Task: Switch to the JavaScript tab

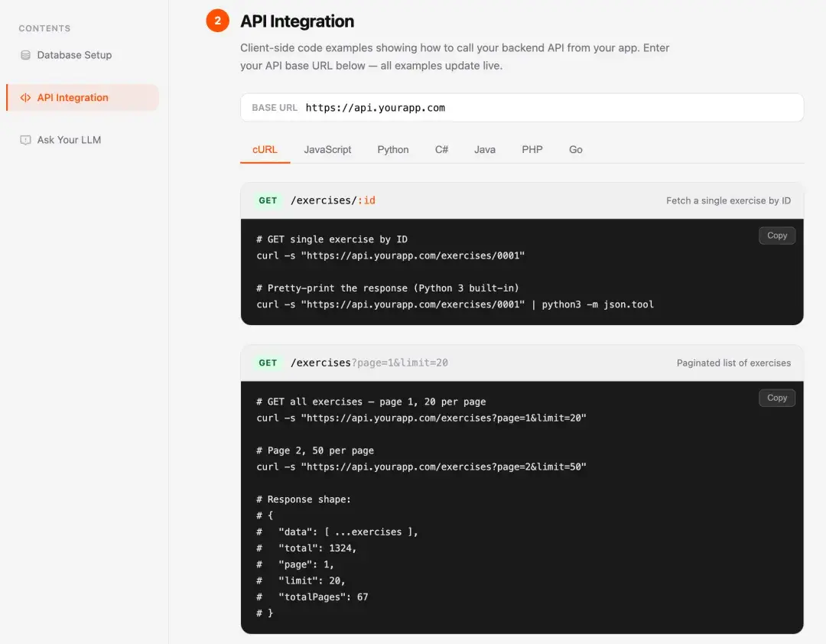Action: (x=327, y=150)
